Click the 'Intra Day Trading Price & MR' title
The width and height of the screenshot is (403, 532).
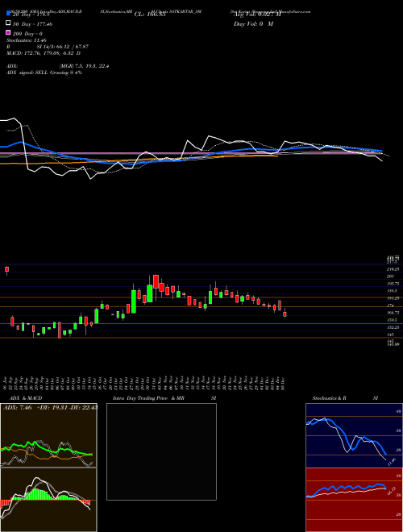click(148, 398)
